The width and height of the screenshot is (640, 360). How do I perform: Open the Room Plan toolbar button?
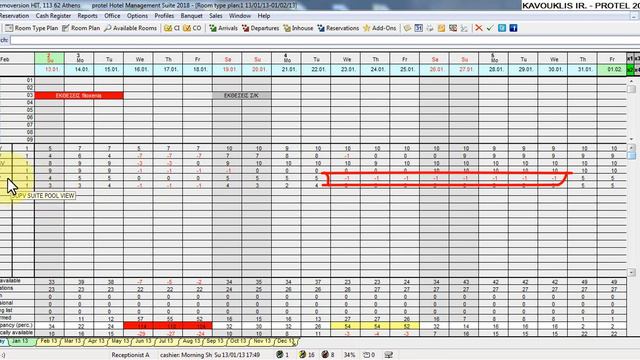click(x=81, y=28)
